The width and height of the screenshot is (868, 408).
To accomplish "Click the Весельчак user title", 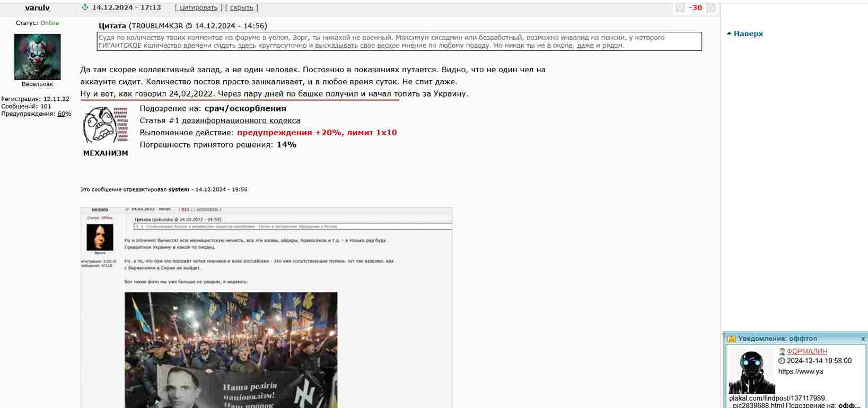I will point(37,84).
